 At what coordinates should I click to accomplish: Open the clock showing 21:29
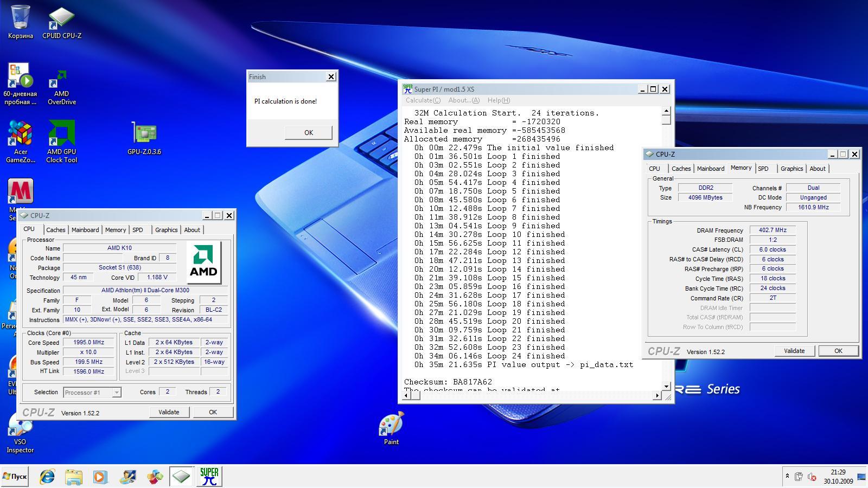[x=838, y=477]
